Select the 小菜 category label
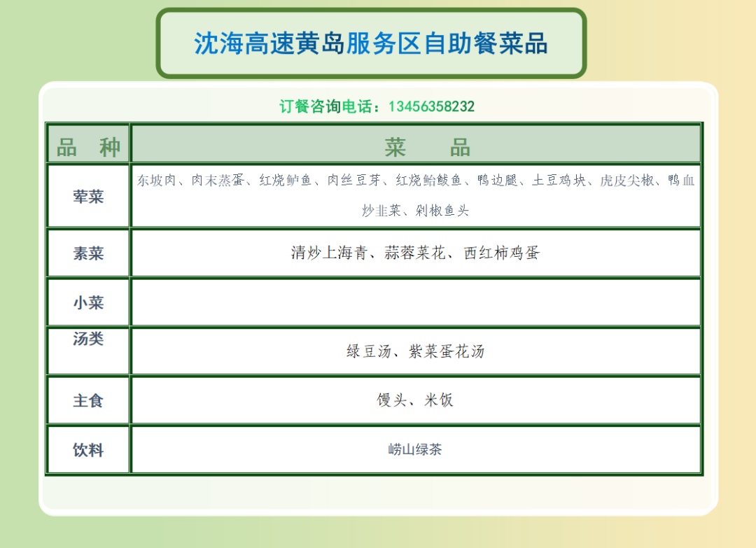Screen dimensions: 756x548 [x=88, y=303]
